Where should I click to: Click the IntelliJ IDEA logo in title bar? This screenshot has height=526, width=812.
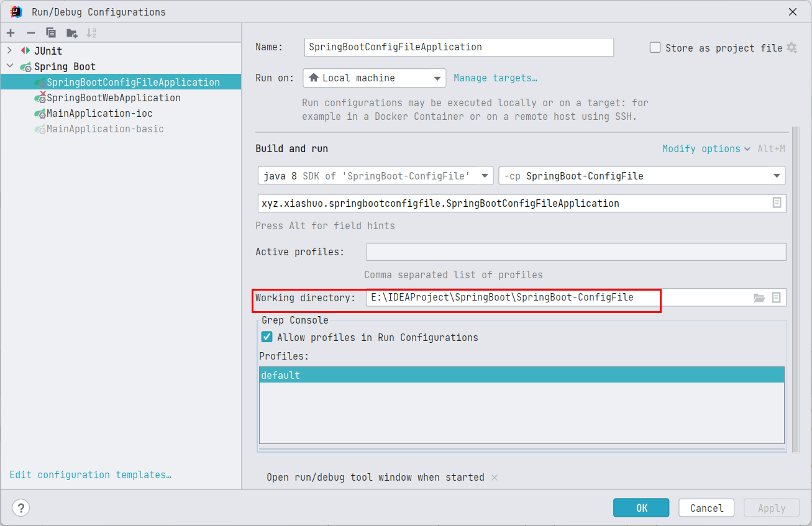[x=16, y=12]
